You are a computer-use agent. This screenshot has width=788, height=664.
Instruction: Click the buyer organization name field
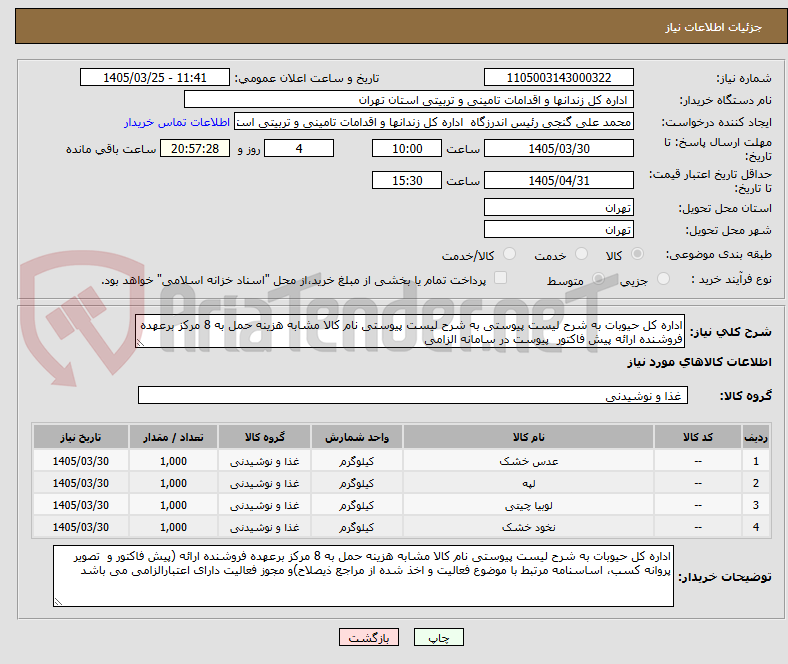click(x=409, y=100)
